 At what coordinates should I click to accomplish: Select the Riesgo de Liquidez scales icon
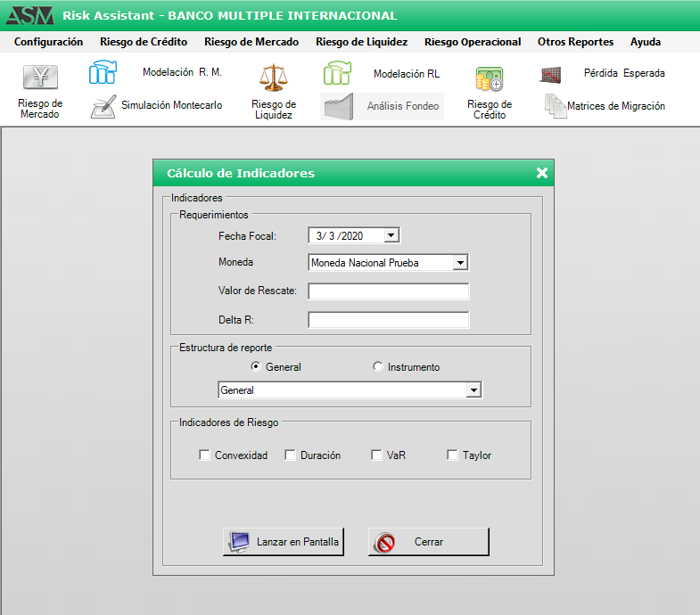pyautogui.click(x=273, y=78)
